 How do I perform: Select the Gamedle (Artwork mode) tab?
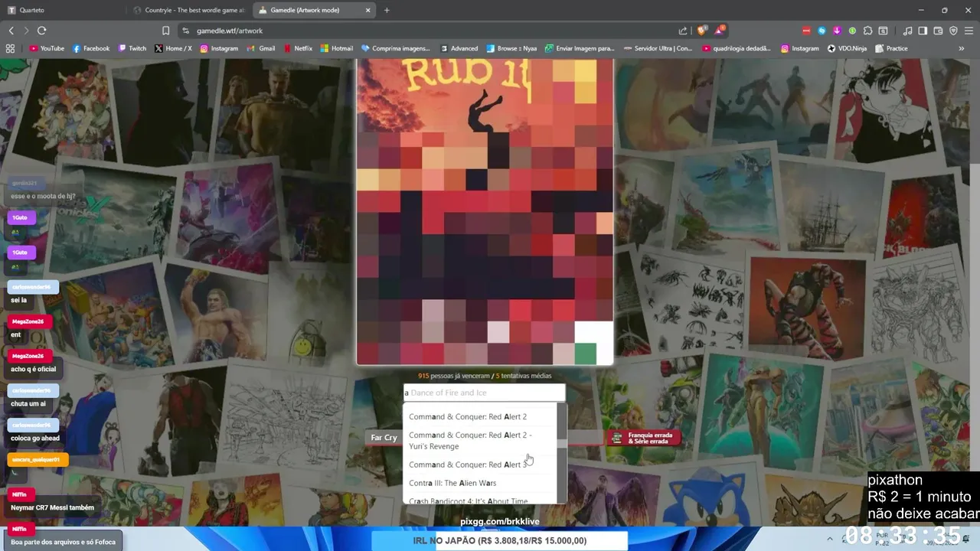pos(314,10)
